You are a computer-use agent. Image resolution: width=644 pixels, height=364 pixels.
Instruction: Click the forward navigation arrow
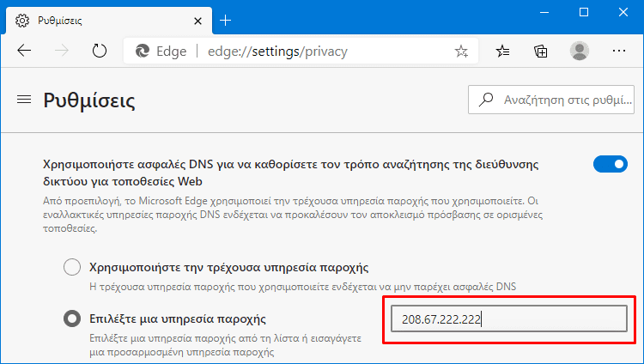pyautogui.click(x=62, y=51)
